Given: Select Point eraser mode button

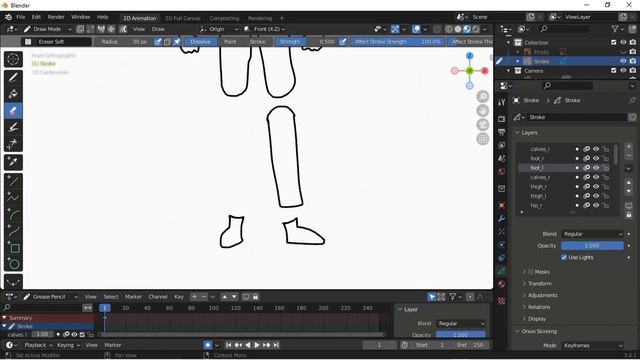Looking at the screenshot, I should pos(230,42).
